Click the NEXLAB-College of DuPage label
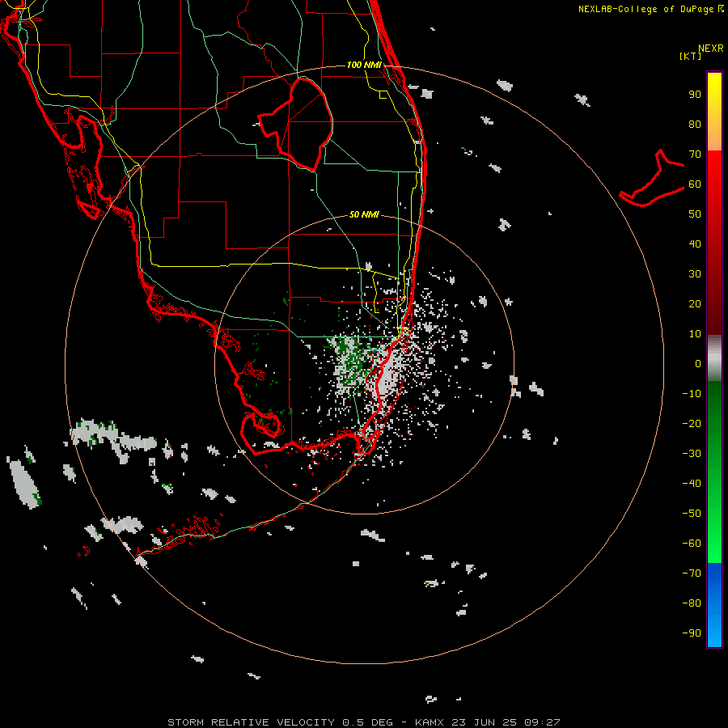 coord(650,9)
